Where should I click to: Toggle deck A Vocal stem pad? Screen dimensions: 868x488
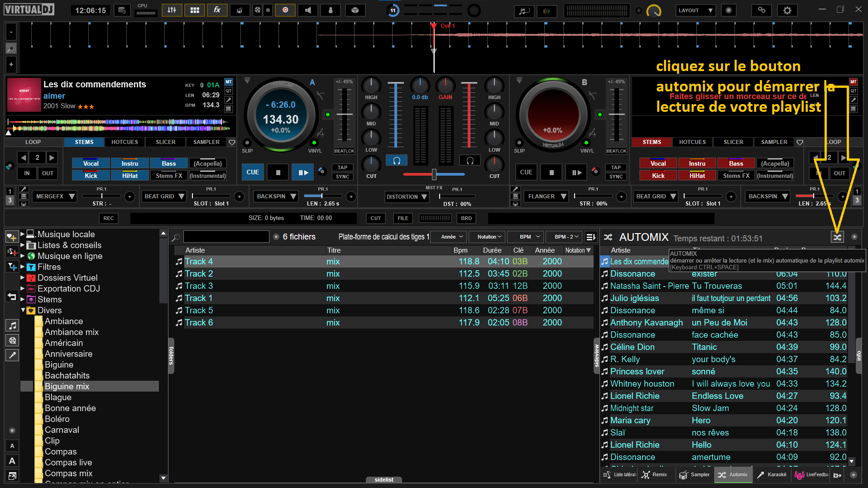coord(91,163)
